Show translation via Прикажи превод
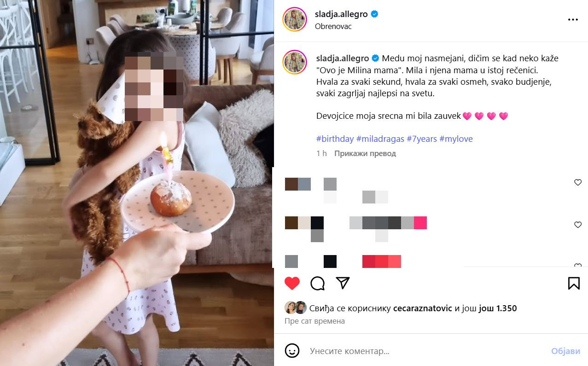Screen dimensions: 588x366 pos(365,153)
